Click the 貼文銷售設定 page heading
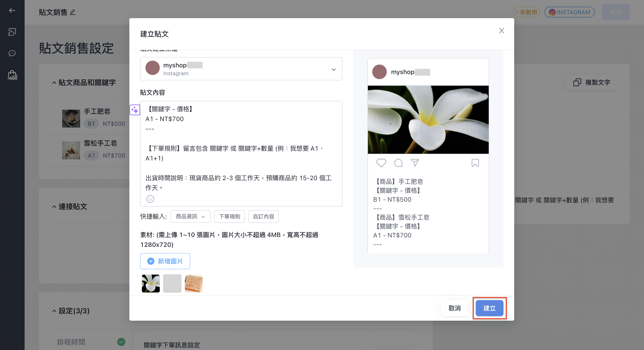 77,48
